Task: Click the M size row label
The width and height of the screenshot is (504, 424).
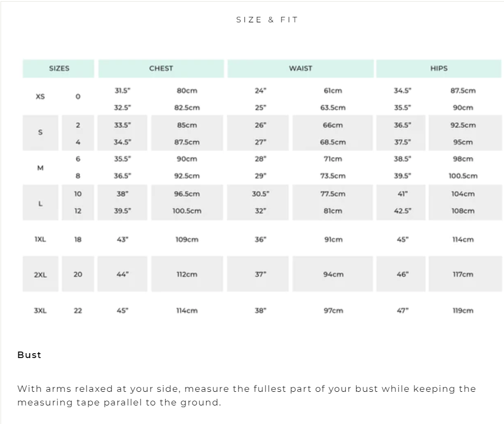Action: pos(40,168)
